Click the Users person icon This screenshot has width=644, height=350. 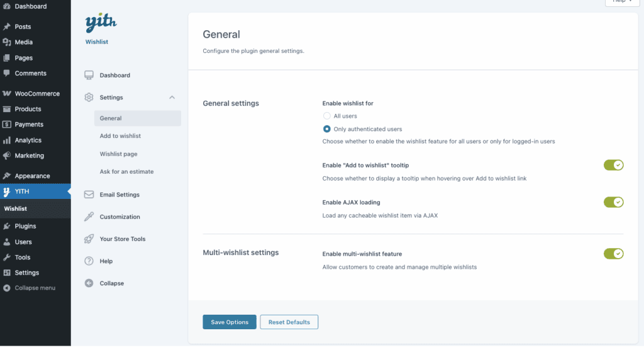point(6,242)
